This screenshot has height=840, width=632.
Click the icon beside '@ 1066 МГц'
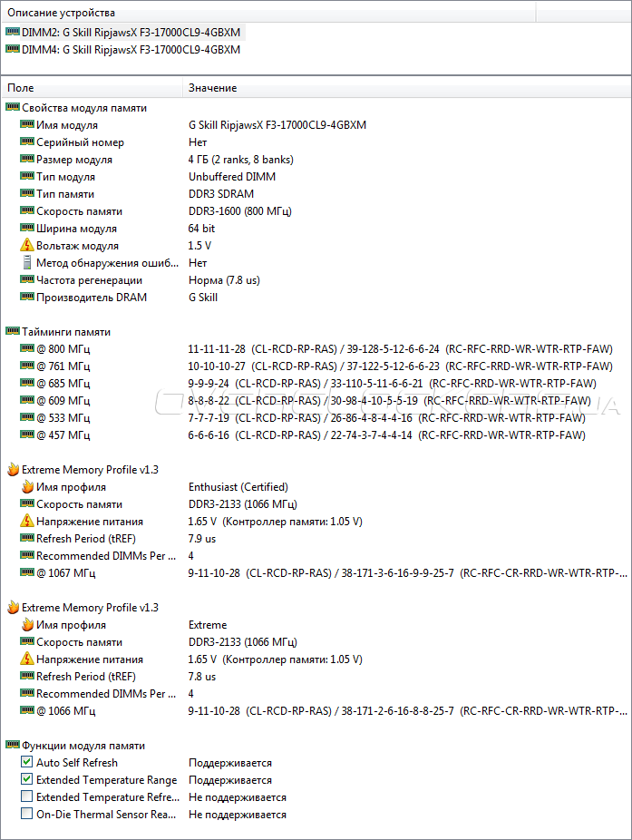(27, 709)
